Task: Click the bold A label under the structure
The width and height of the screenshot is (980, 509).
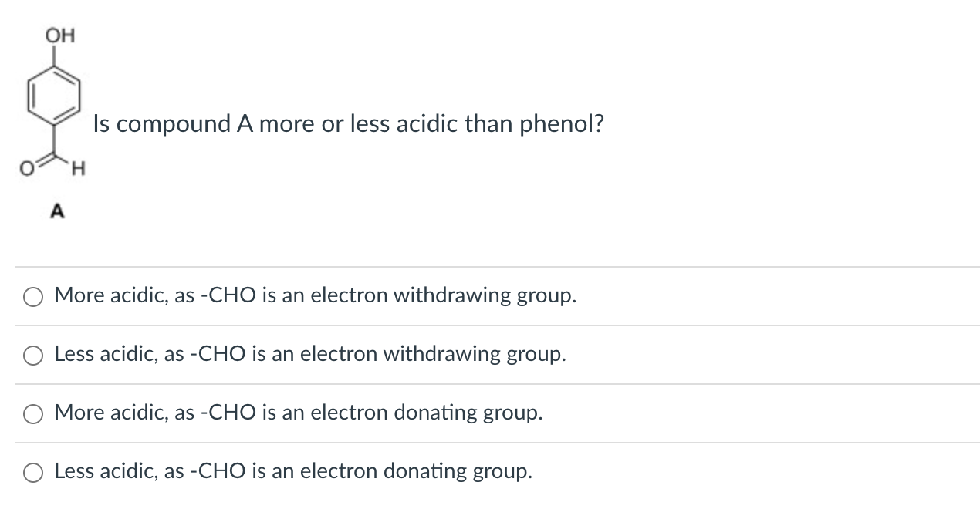Action: 55,211
